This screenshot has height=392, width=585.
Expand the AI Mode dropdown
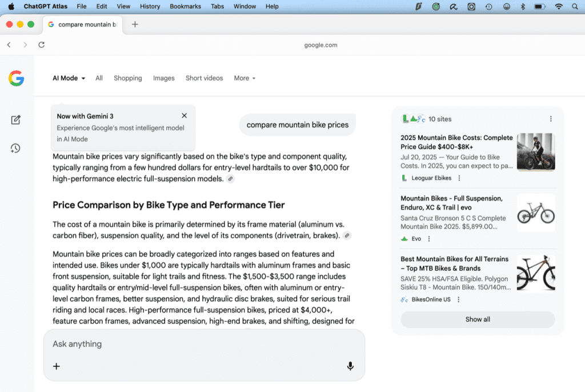69,78
